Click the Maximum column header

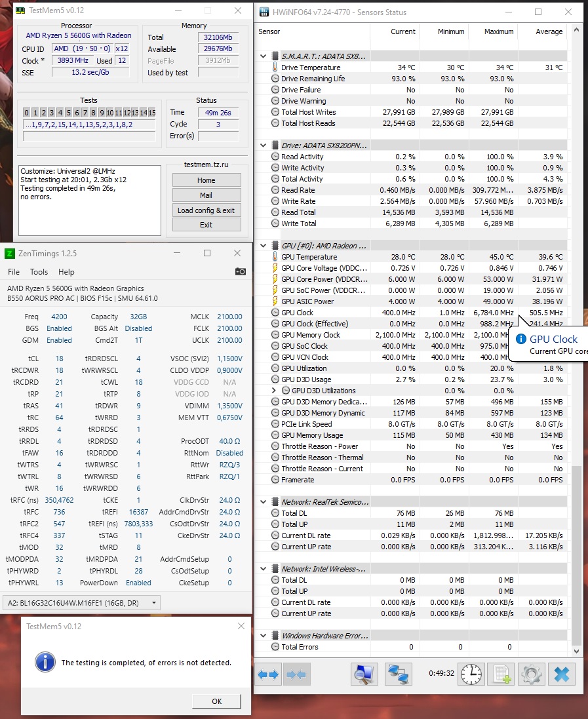tap(493, 31)
